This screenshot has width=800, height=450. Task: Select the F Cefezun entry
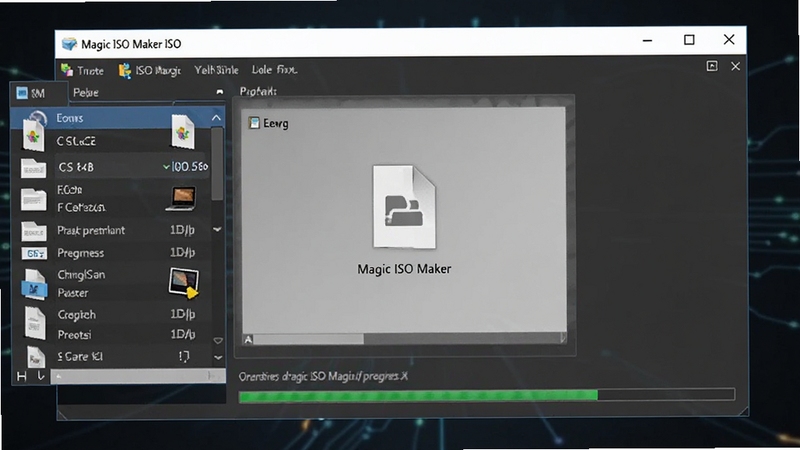(x=82, y=208)
